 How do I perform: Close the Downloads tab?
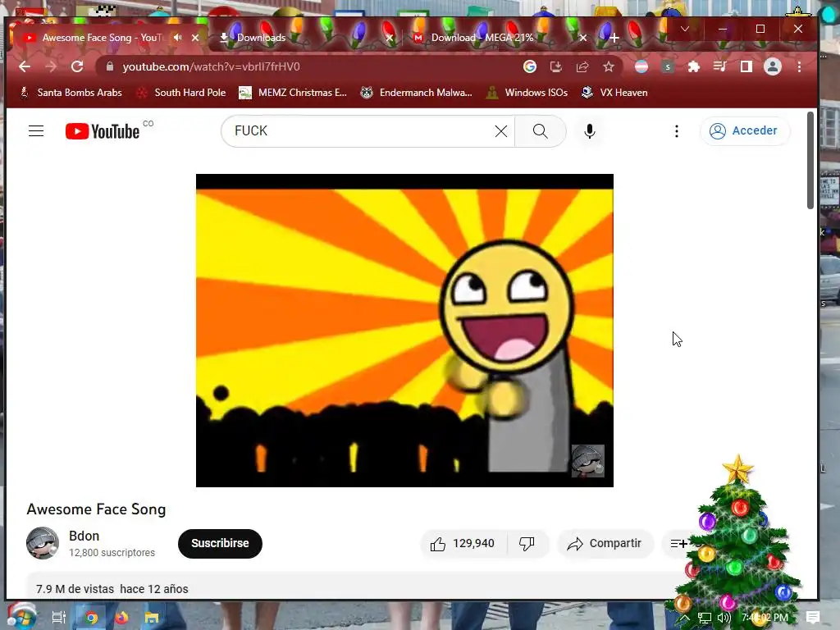[390, 38]
